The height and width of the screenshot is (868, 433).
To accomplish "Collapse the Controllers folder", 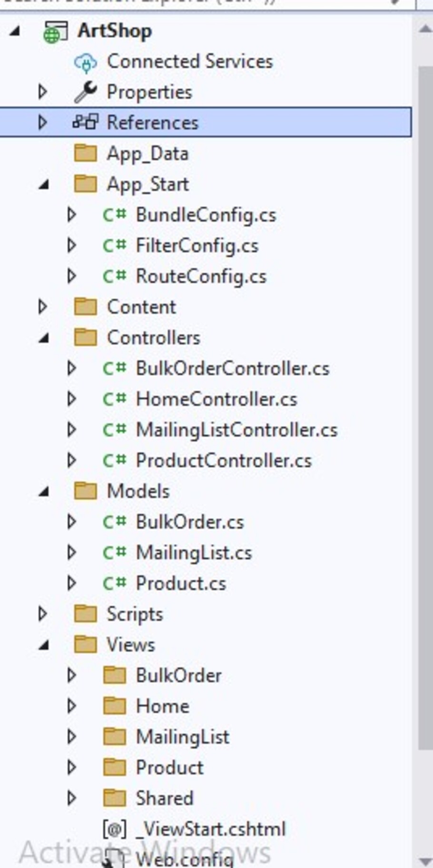I will click(x=43, y=337).
